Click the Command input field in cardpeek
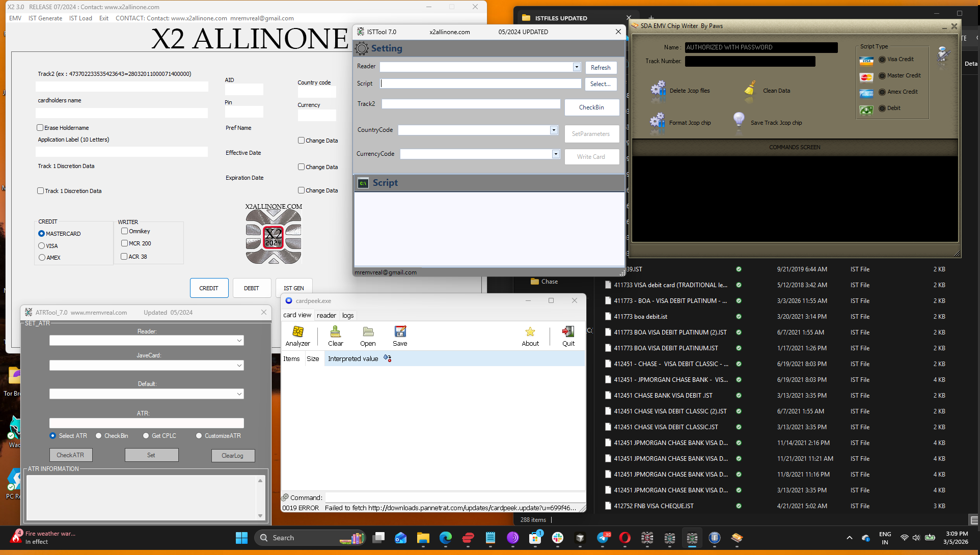The image size is (980, 555). click(x=454, y=497)
